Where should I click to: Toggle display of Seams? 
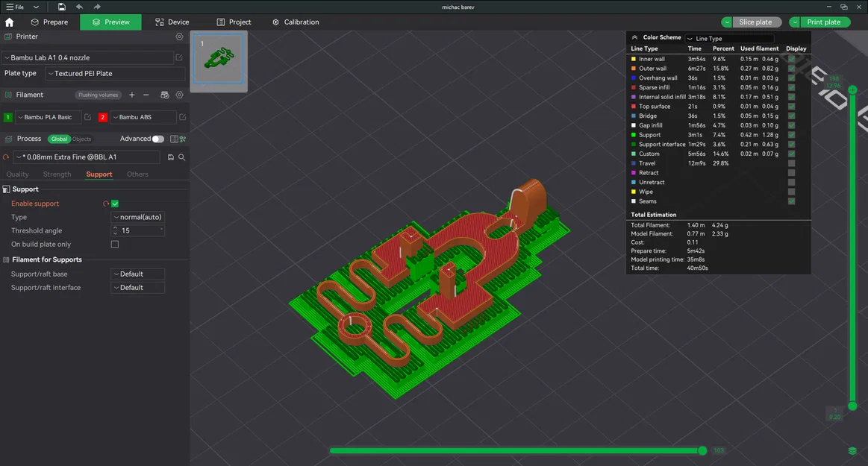coord(792,201)
